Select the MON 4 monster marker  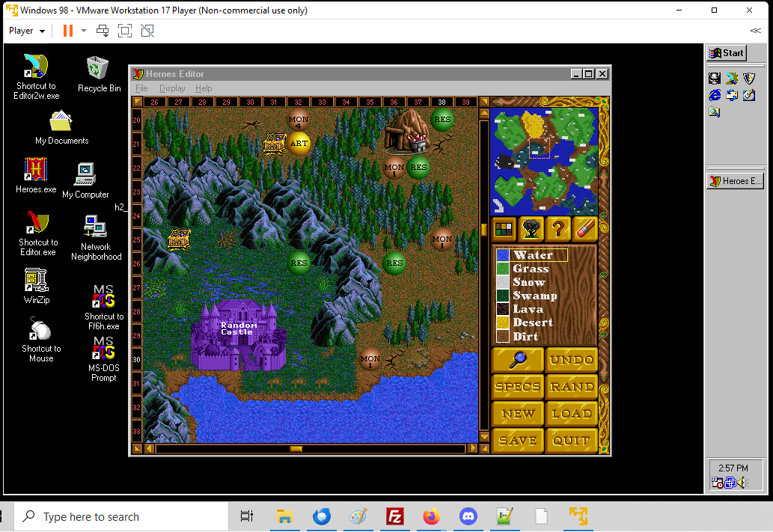pyautogui.click(x=299, y=120)
